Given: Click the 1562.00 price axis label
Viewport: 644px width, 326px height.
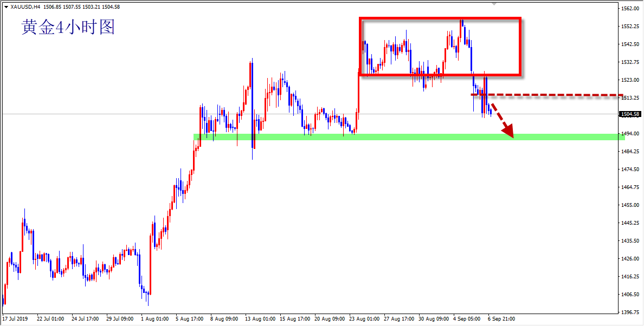Looking at the screenshot, I should (x=629, y=9).
